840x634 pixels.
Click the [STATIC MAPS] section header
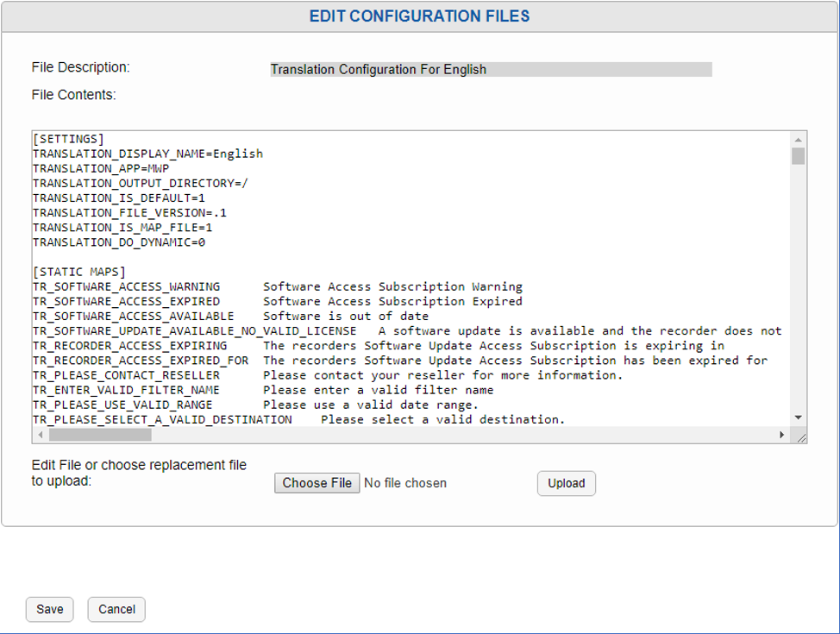click(x=79, y=272)
